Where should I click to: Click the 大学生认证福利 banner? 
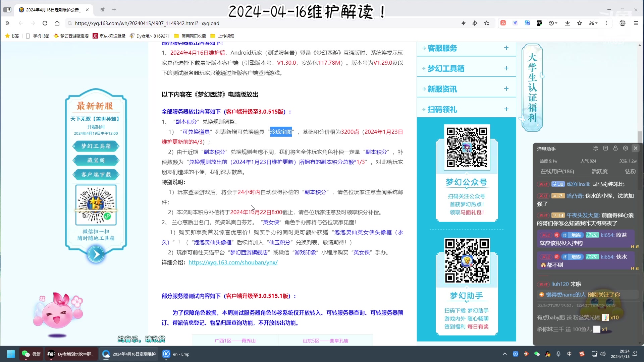532,87
